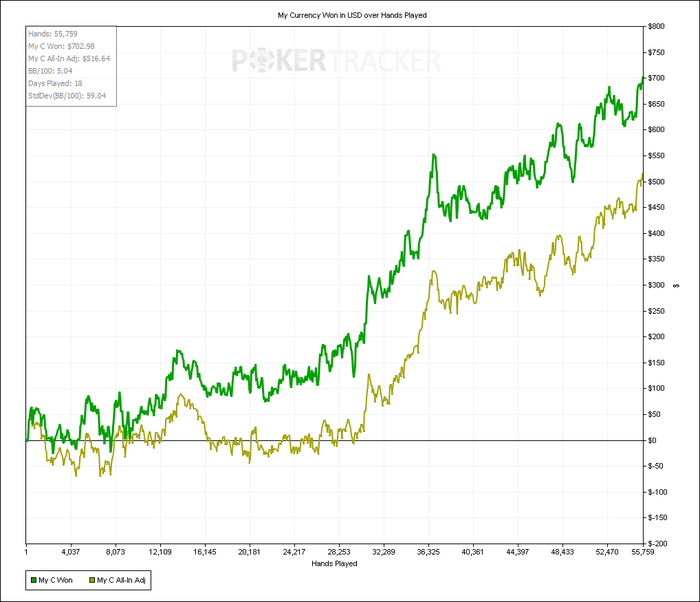Click the $0 y-axis label
The height and width of the screenshot is (602, 700).
click(x=652, y=440)
